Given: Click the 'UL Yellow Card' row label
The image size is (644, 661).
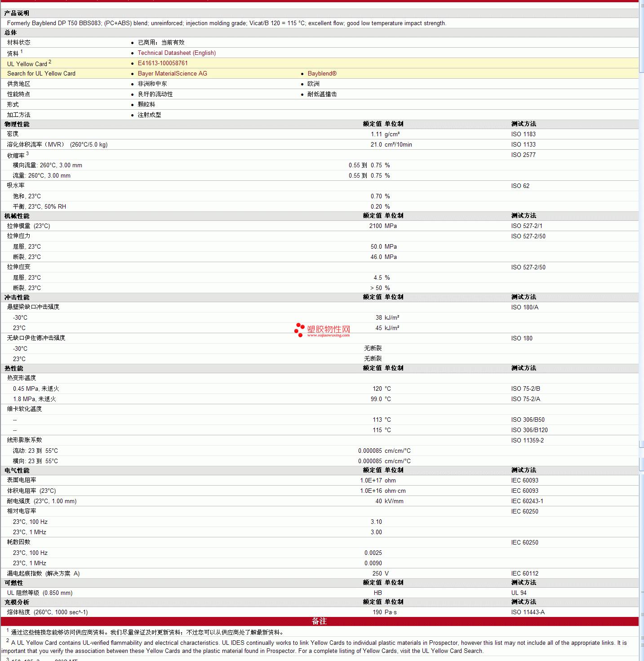Looking at the screenshot, I should coord(27,64).
